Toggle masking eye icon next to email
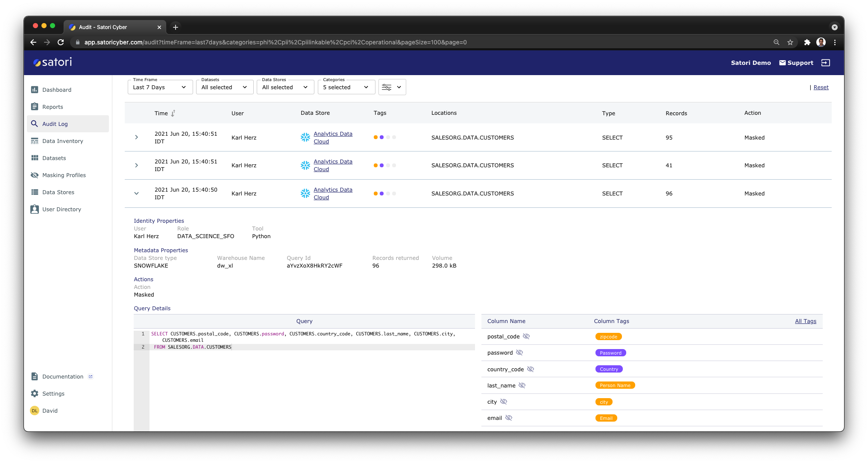The height and width of the screenshot is (463, 868). pos(509,418)
